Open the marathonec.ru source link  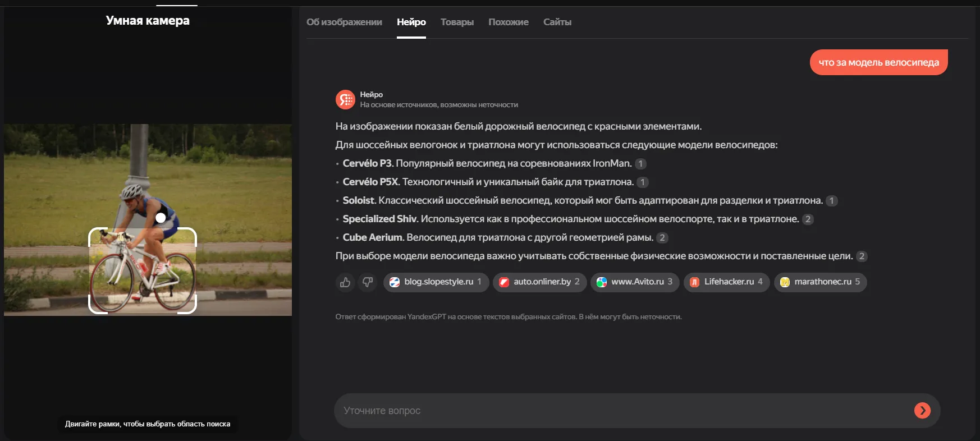[821, 282]
